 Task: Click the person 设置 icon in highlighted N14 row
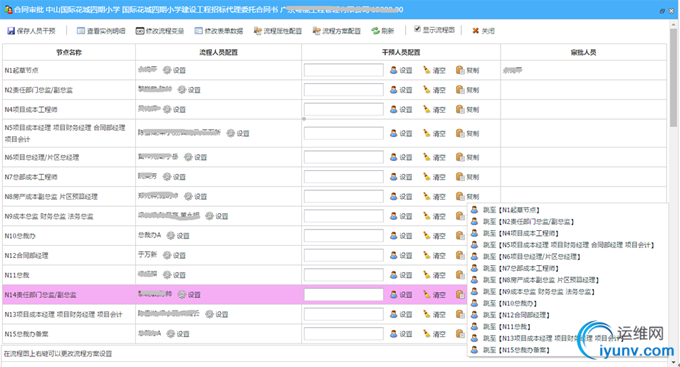pos(393,295)
